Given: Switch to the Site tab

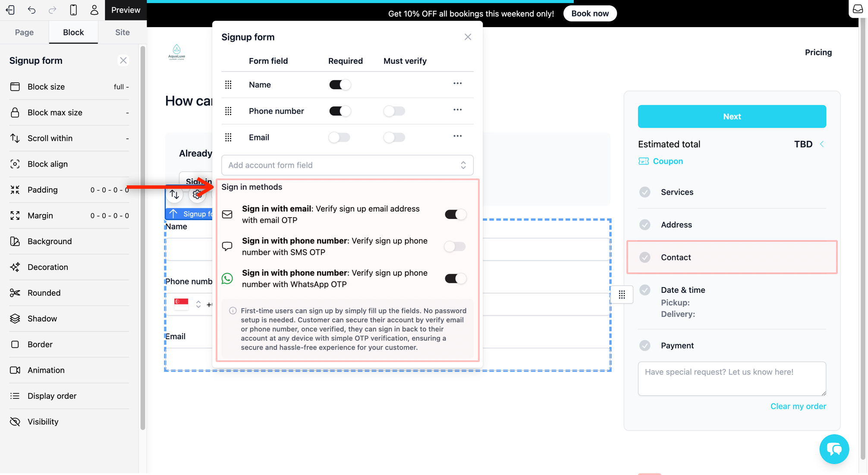Looking at the screenshot, I should tap(122, 32).
